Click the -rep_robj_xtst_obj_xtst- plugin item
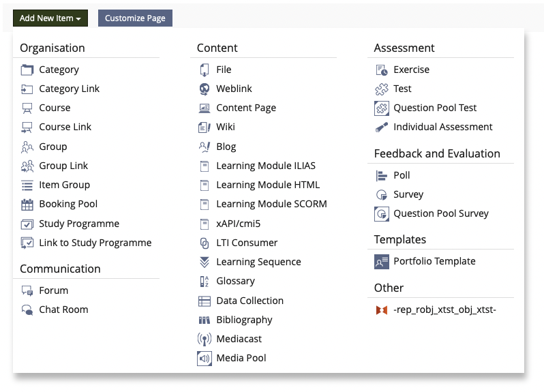This screenshot has height=392, width=544. pos(444,310)
